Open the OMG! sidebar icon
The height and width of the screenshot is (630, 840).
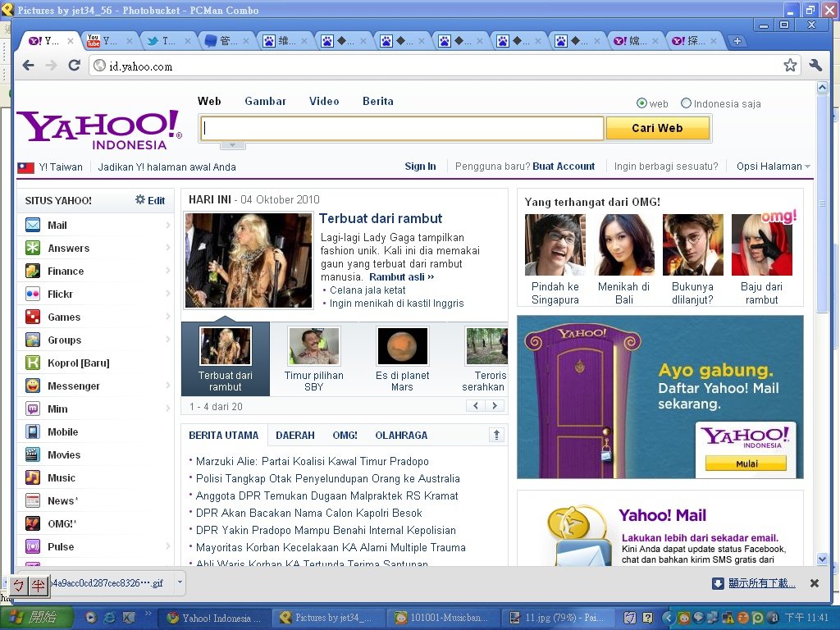pos(33,523)
